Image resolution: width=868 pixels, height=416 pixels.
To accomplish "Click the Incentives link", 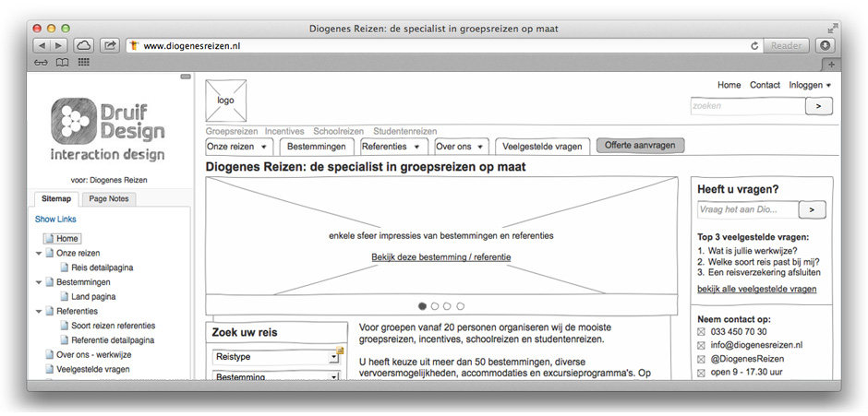I will (284, 132).
